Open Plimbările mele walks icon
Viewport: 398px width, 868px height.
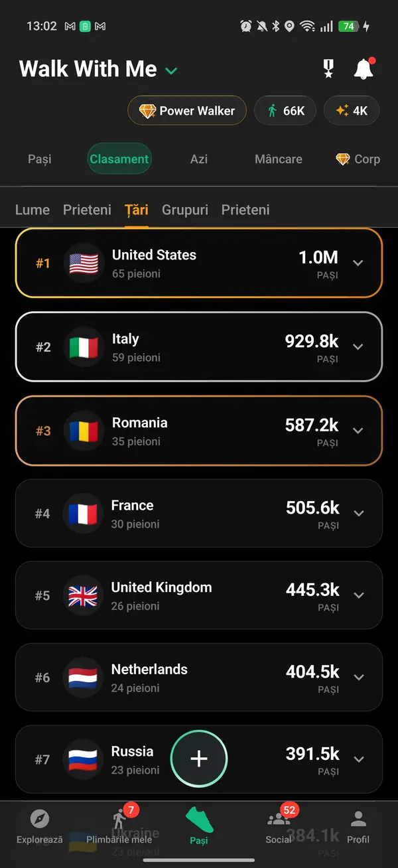pyautogui.click(x=120, y=819)
